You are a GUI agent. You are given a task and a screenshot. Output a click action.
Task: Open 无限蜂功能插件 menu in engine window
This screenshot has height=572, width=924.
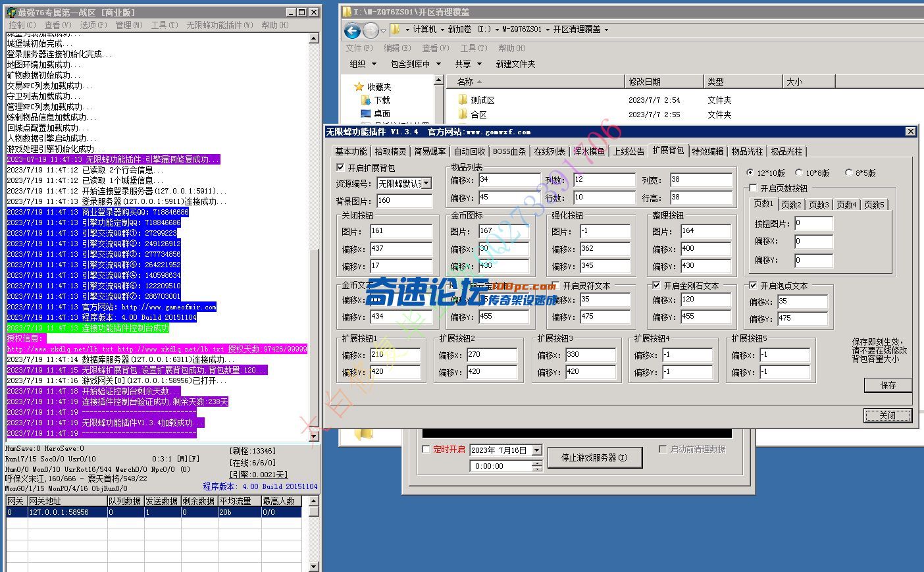pos(219,25)
